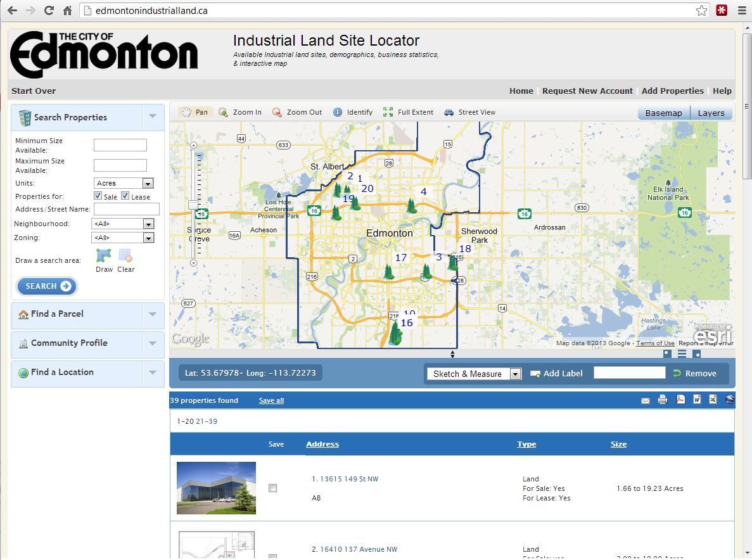Click tree marker near number 4

[412, 206]
